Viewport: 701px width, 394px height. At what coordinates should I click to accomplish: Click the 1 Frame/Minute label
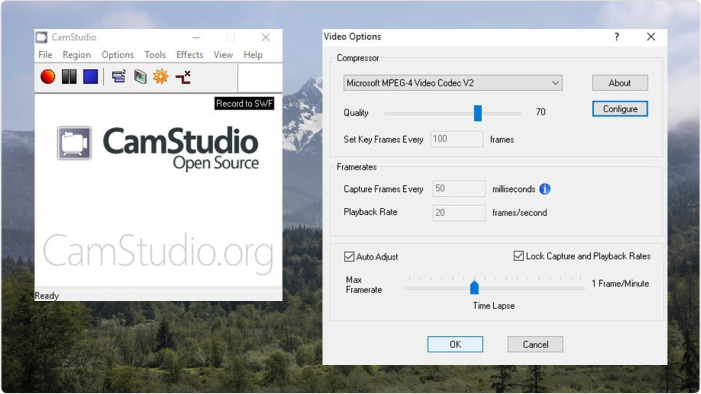(620, 284)
